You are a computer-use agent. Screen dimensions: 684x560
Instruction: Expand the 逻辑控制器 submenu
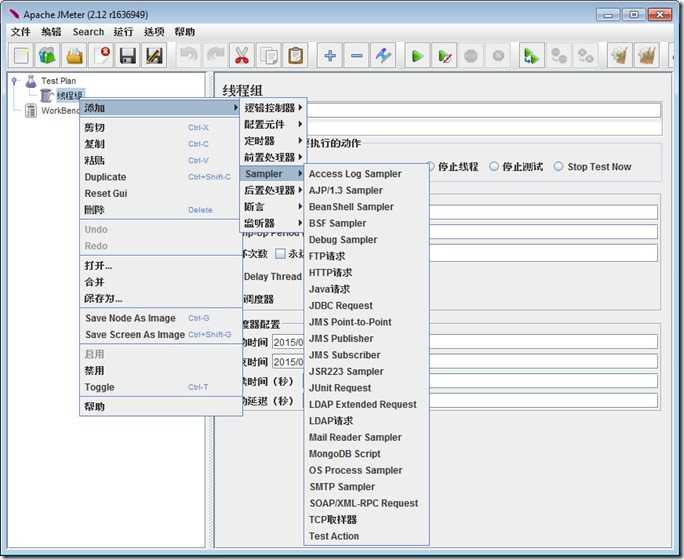tap(273, 108)
